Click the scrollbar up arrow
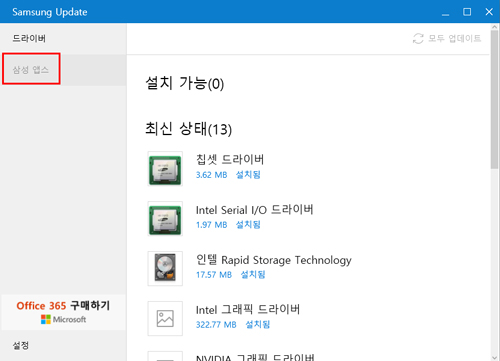Image resolution: width=500 pixels, height=361 pixels. tap(495, 27)
